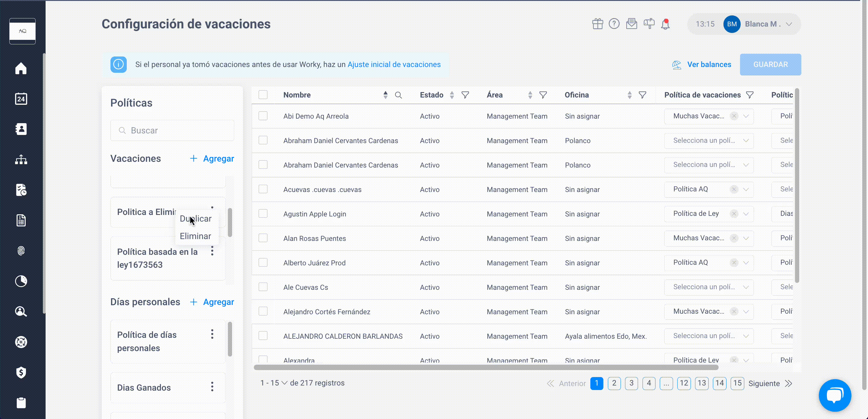Open Abi Demo Aq Arreola vacation policy dropdown
Screen dimensions: 868x419
tap(709, 116)
